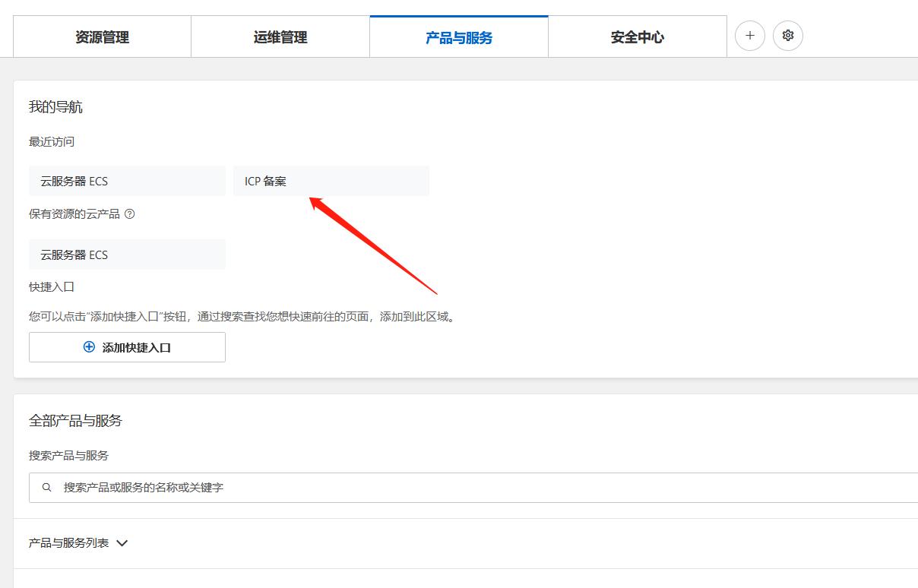Screen dimensions: 918x588
Task: Select the 产品与服务 tab
Action: 458,36
